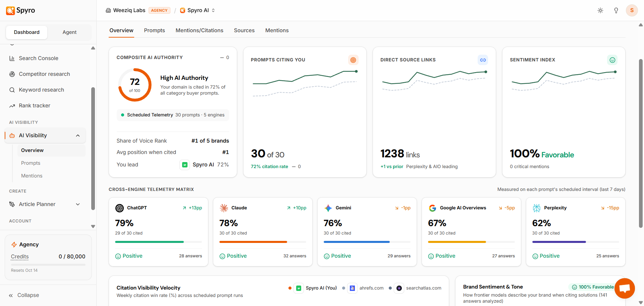Open the Sources tab

[244, 31]
